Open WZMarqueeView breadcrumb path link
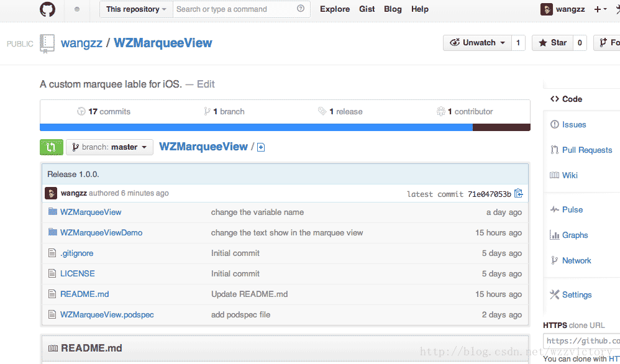Viewport: 620px width, 364px height. tap(203, 147)
